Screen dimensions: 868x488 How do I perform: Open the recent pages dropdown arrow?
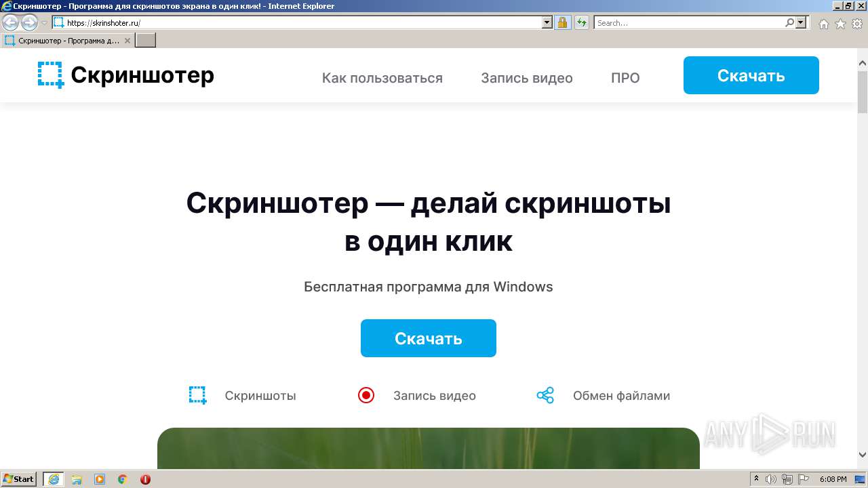(44, 22)
